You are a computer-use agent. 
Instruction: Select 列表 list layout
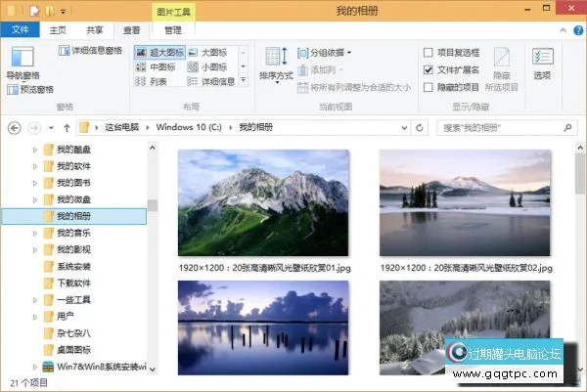152,81
